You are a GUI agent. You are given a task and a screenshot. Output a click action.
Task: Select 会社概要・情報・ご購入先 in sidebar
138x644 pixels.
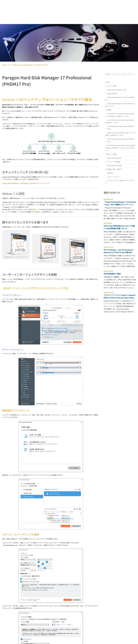coord(114,169)
